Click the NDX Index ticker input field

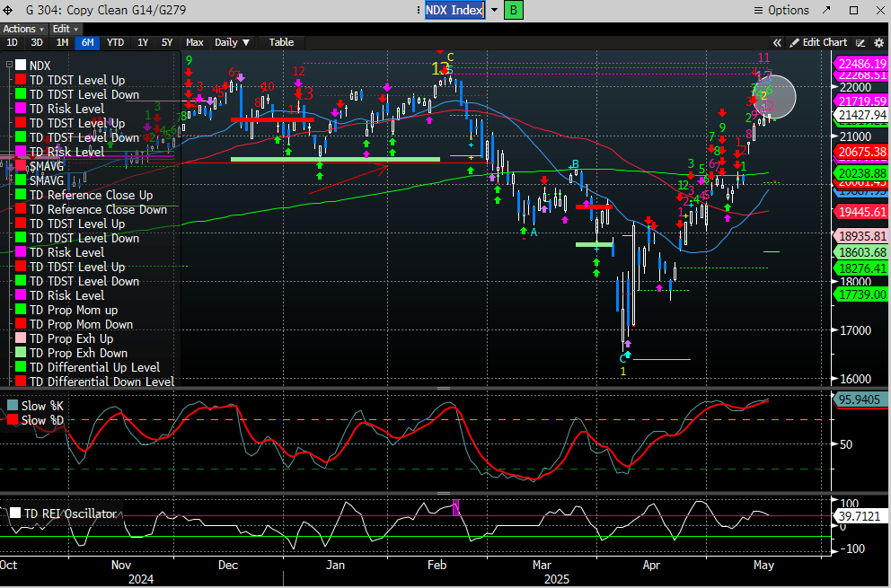click(454, 10)
